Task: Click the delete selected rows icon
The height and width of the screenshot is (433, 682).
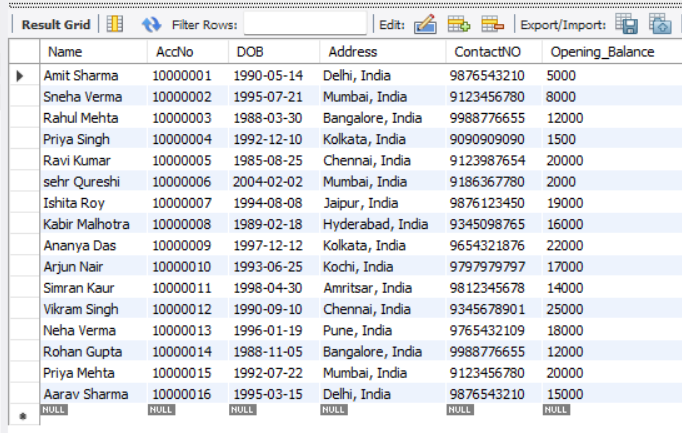Action: pos(492,24)
